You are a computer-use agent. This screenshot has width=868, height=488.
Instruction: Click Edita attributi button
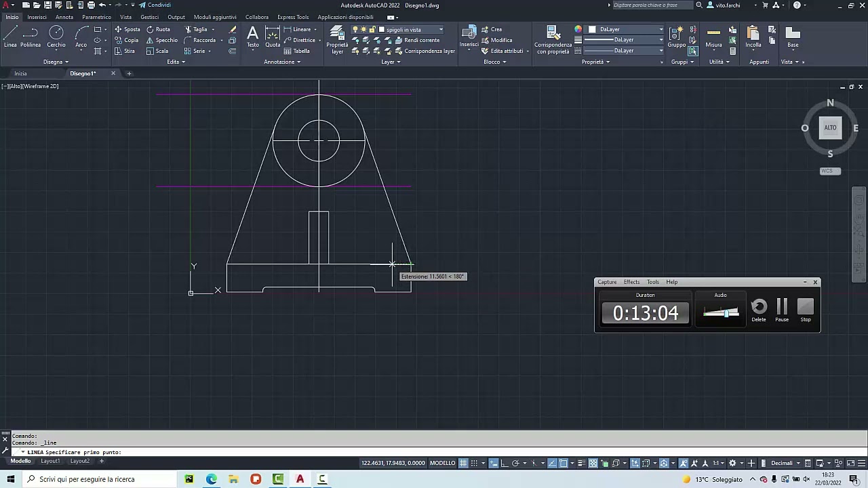click(502, 51)
